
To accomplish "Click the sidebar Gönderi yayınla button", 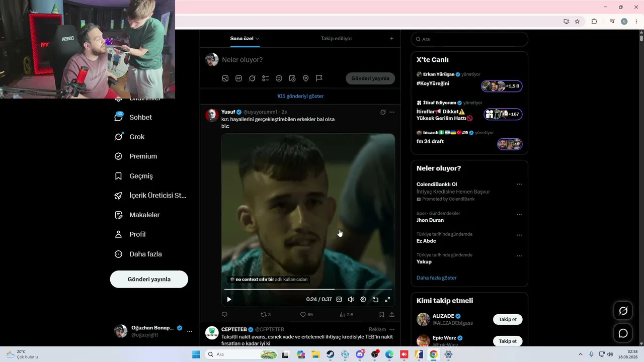I will (149, 279).
